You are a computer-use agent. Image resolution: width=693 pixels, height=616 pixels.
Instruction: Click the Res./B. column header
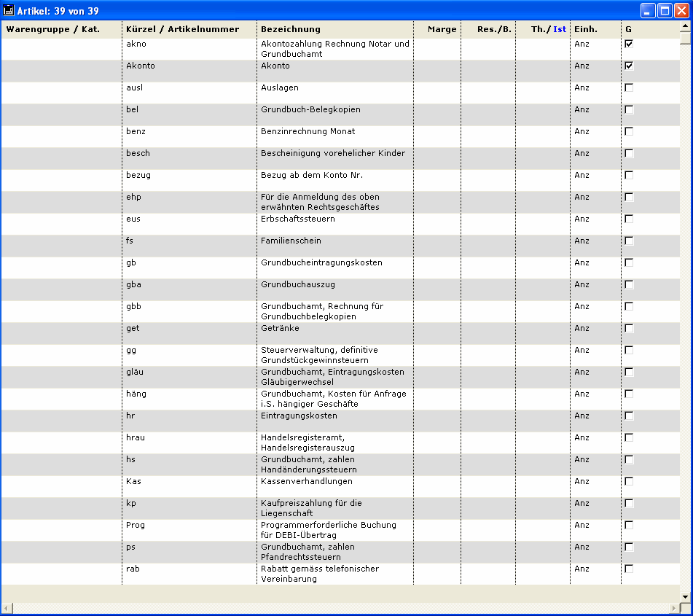pos(494,29)
